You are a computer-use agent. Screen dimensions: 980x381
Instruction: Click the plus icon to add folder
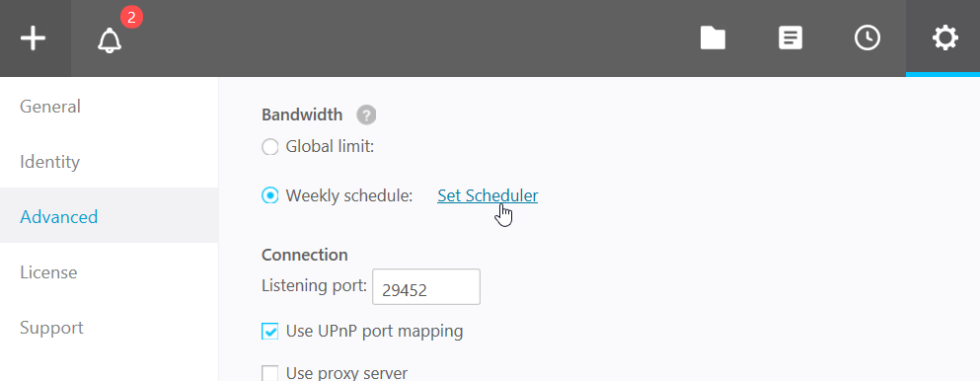point(34,38)
